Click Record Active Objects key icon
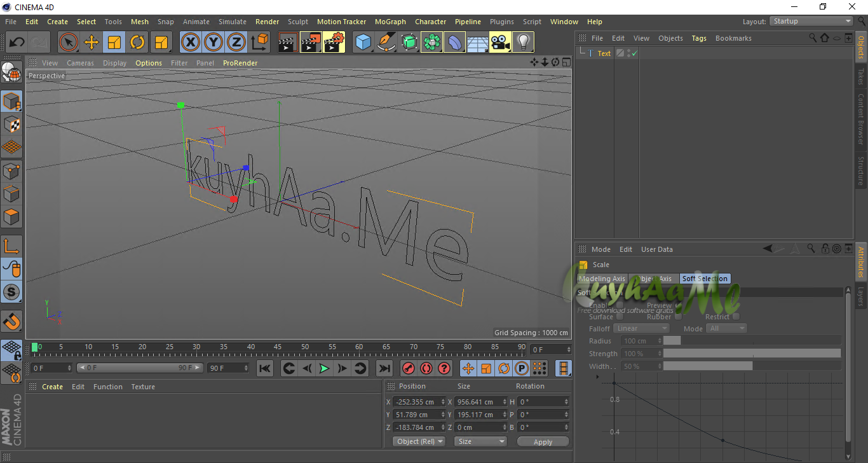This screenshot has height=463, width=868. [409, 368]
